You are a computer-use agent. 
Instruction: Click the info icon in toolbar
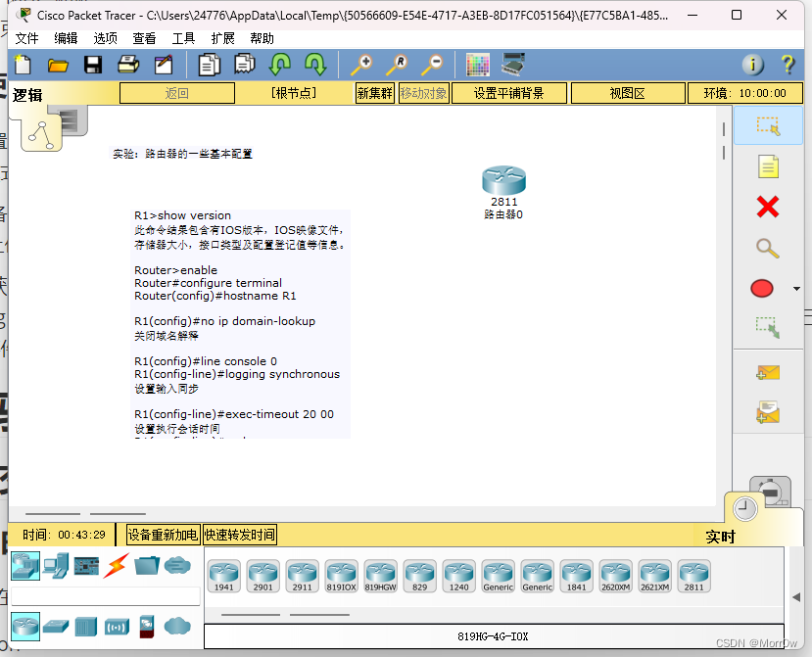tap(753, 65)
